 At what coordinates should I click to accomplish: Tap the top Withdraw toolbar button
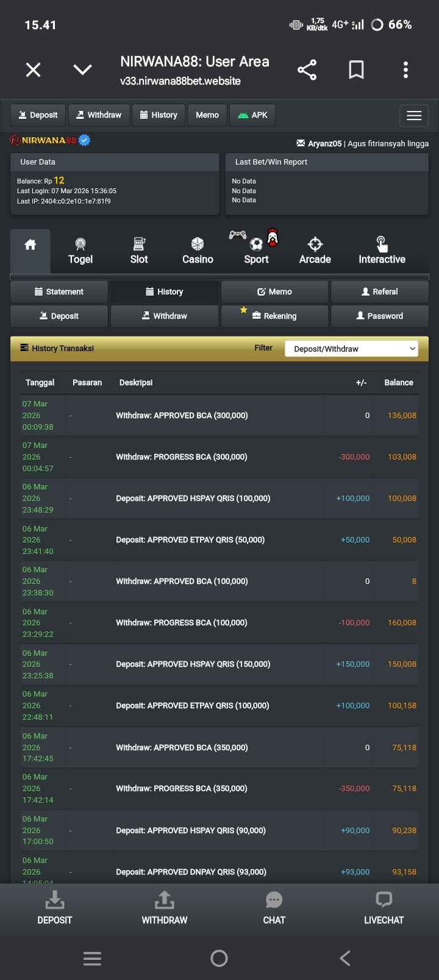tap(98, 115)
